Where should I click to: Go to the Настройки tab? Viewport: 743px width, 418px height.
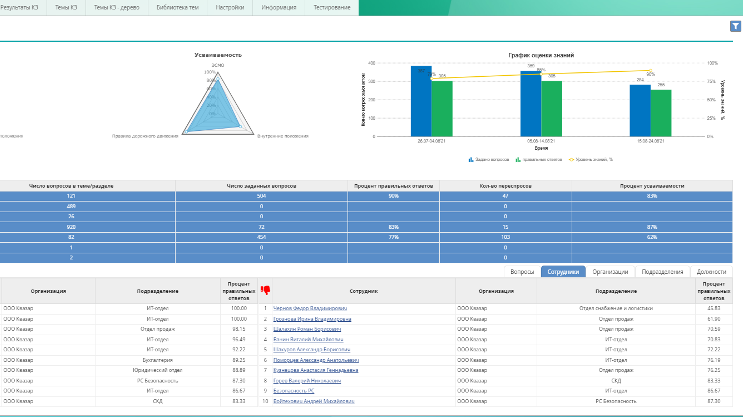[x=229, y=7]
